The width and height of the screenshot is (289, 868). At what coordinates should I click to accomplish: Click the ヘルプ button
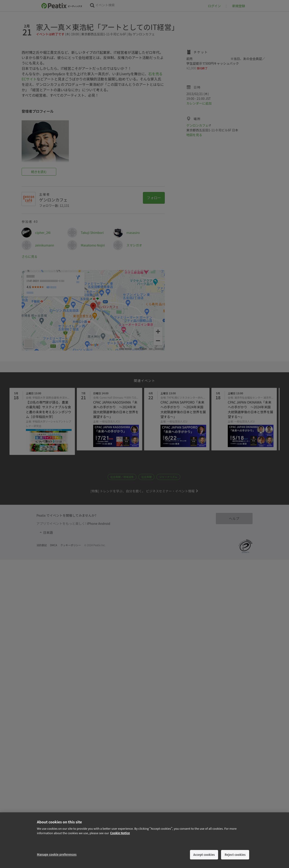tap(234, 518)
